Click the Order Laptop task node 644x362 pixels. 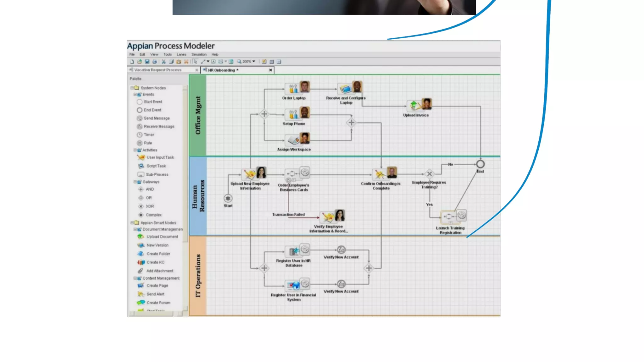point(294,89)
